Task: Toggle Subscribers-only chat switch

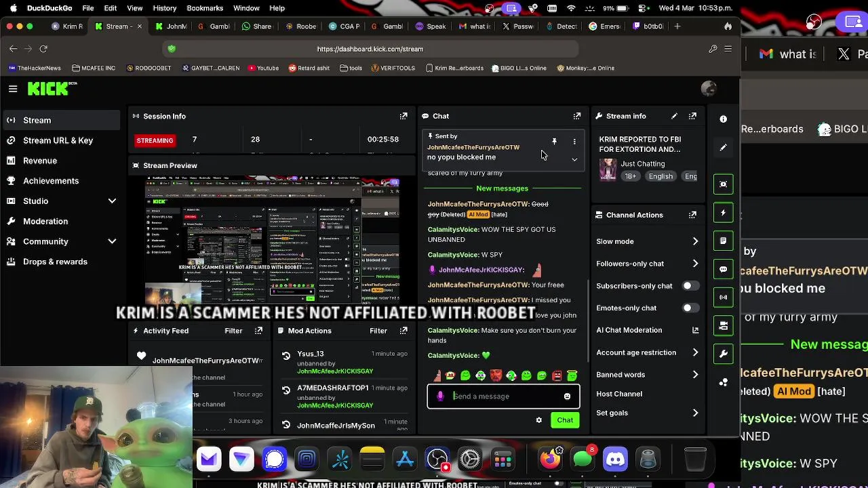Action: pos(690,286)
